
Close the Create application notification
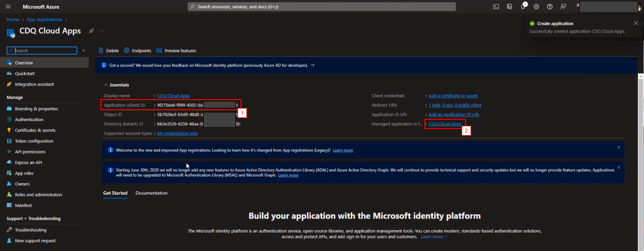pyautogui.click(x=636, y=23)
